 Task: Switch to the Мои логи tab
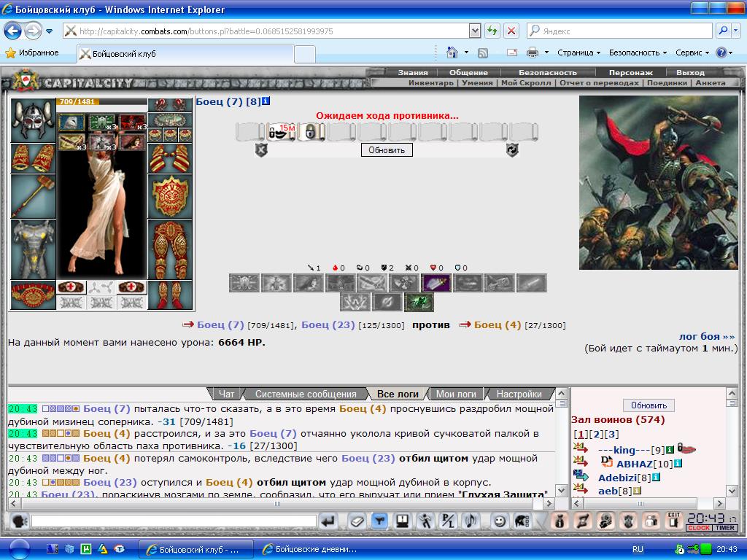pos(456,394)
